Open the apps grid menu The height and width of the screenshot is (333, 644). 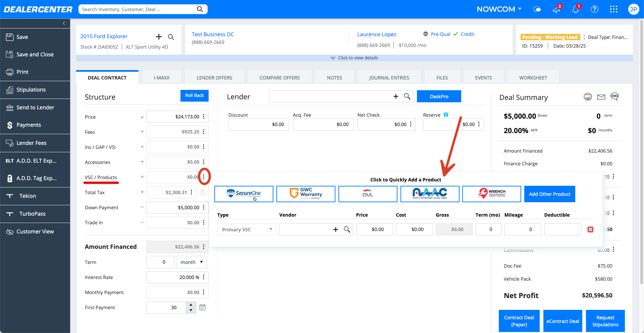click(613, 9)
